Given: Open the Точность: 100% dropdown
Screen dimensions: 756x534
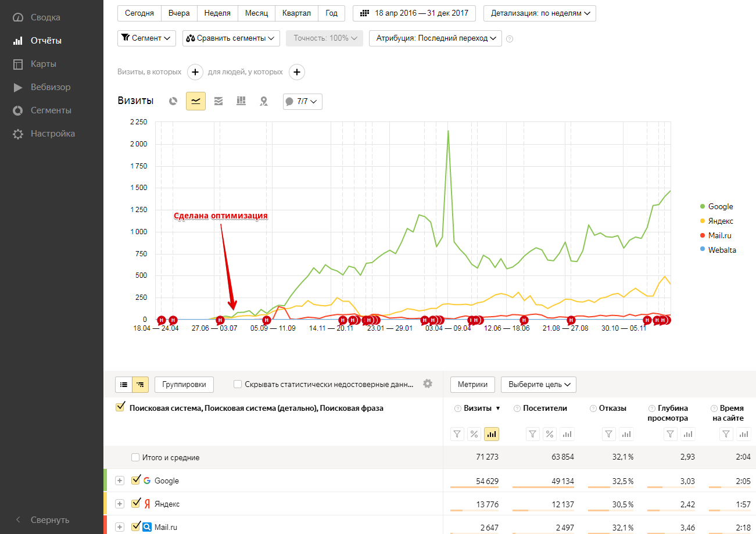Looking at the screenshot, I should (324, 38).
